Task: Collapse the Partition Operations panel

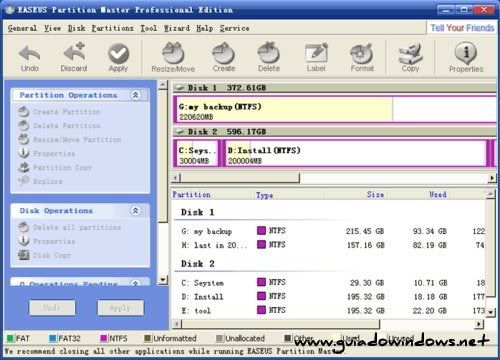Action: tap(136, 95)
